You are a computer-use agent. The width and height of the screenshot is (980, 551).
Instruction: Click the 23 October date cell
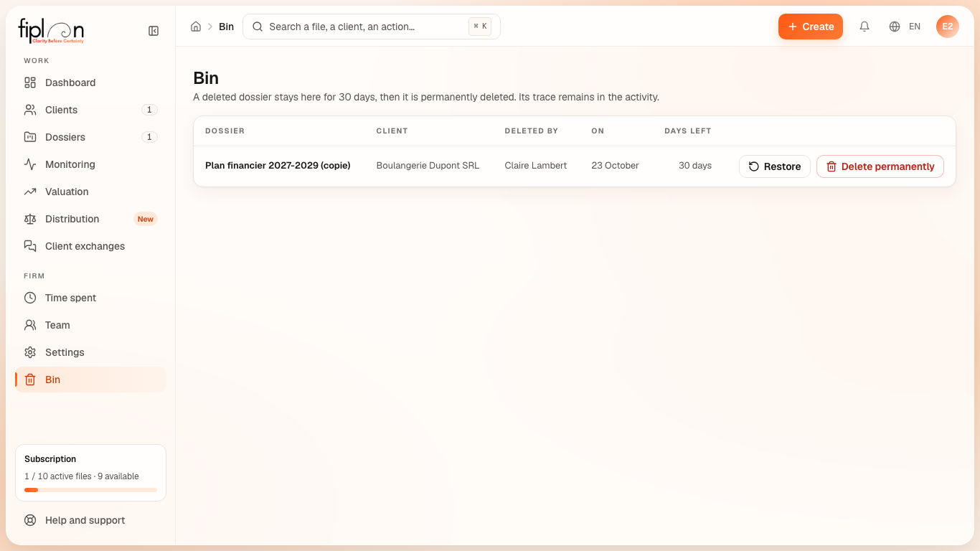[615, 166]
